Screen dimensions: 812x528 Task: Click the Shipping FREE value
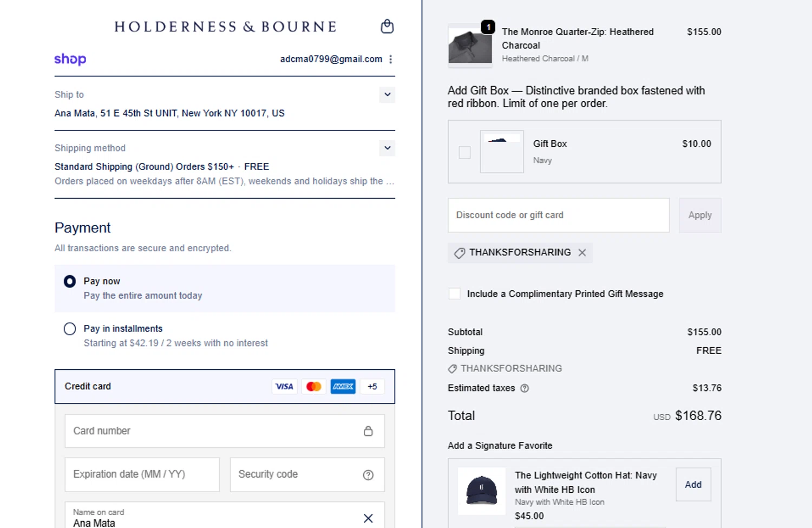[x=709, y=351]
